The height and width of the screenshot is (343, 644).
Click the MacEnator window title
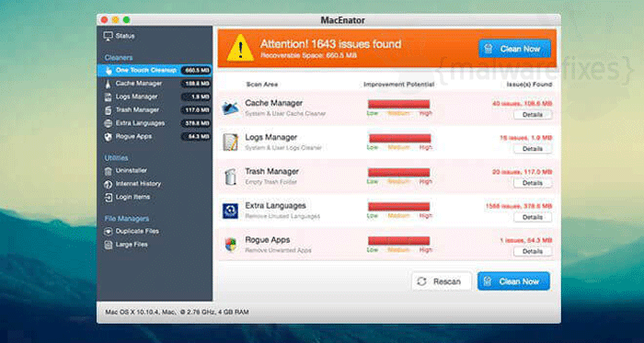click(x=343, y=20)
